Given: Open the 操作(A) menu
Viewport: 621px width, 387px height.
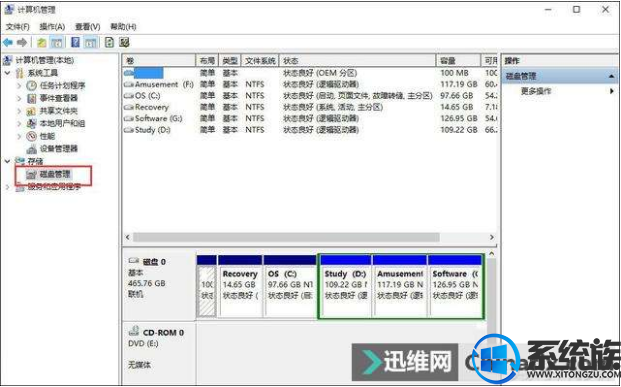Looking at the screenshot, I should (52, 27).
